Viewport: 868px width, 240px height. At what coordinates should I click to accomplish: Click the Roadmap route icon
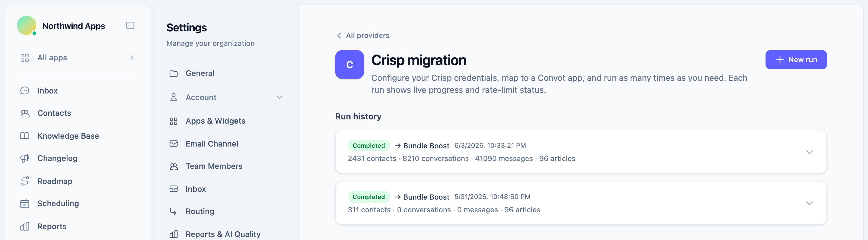point(25,181)
